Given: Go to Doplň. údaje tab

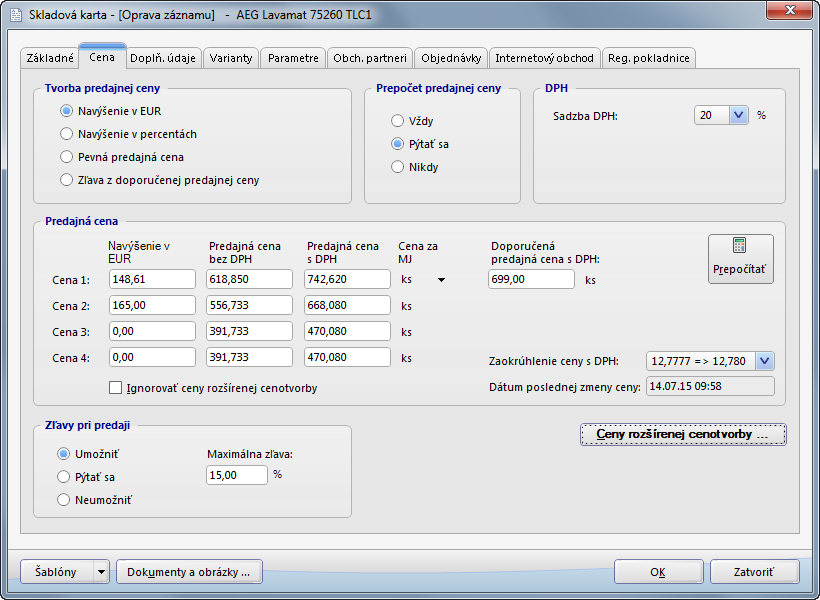Looking at the screenshot, I should (163, 58).
